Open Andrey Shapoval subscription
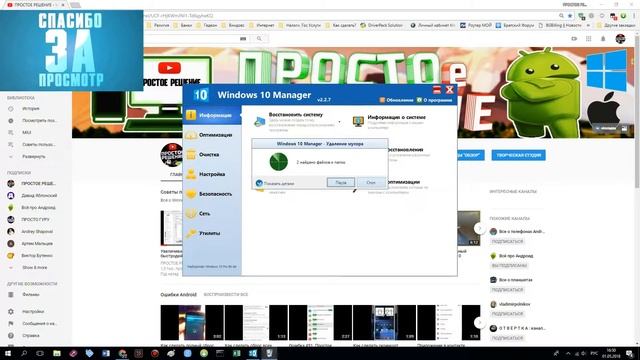The image size is (640, 360). pyautogui.click(x=37, y=231)
